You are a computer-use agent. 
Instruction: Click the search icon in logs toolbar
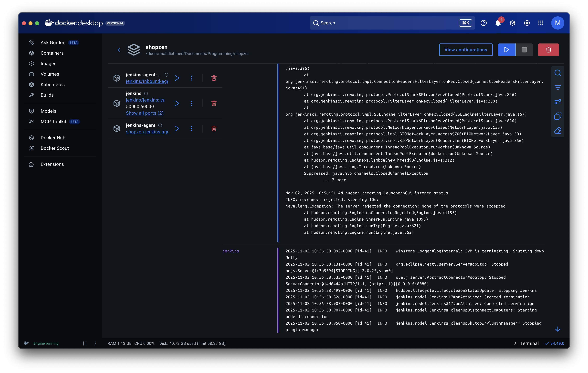(x=557, y=73)
